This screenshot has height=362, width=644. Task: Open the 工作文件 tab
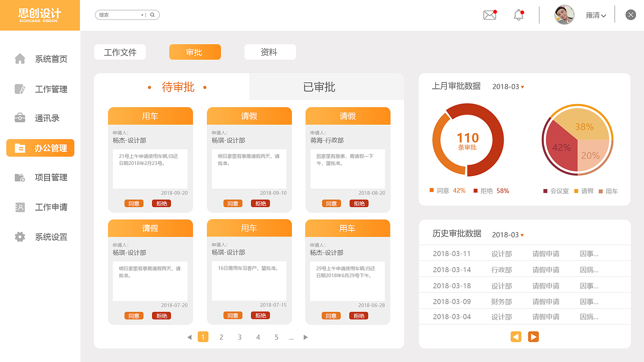tap(120, 52)
